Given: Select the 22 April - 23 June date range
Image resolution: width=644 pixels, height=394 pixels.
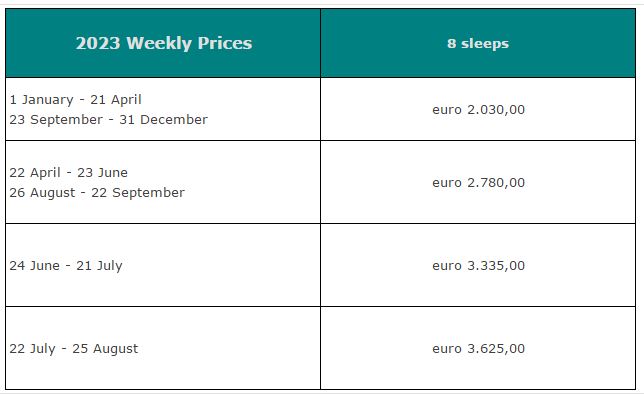Looking at the screenshot, I should coord(69,173).
